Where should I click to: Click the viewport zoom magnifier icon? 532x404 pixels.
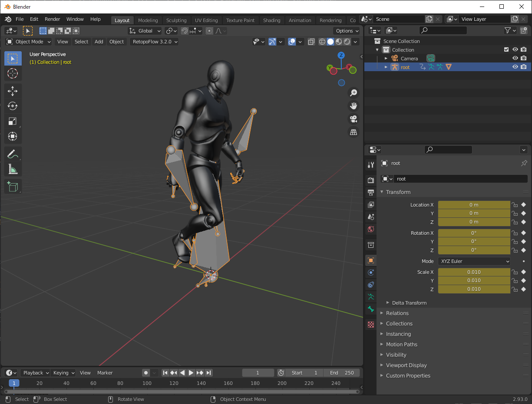point(354,93)
